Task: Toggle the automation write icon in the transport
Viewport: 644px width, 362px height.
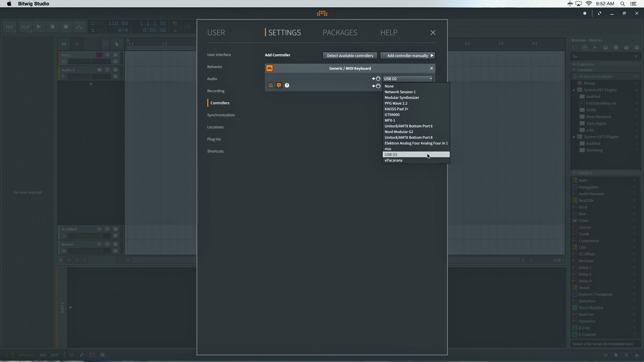Action: point(79,27)
